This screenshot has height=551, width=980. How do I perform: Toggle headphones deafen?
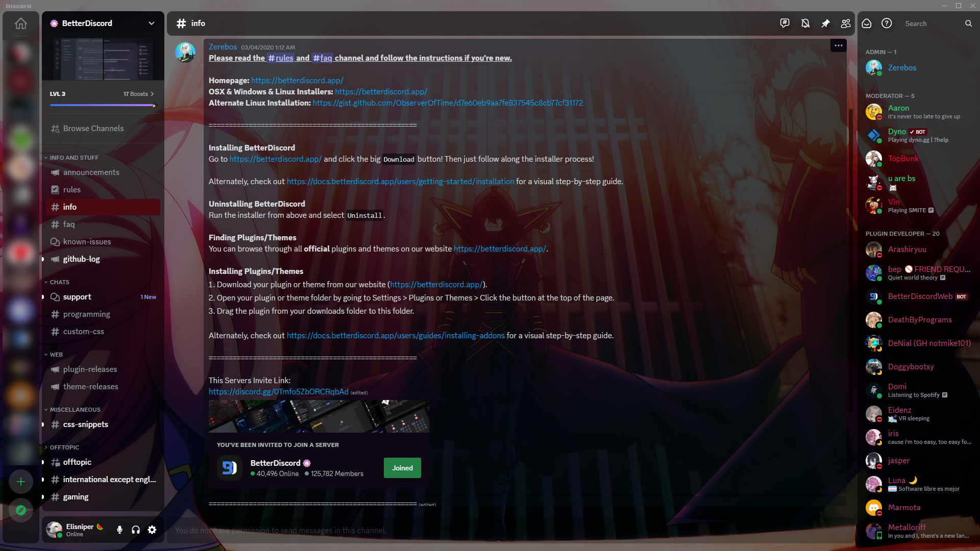[136, 530]
